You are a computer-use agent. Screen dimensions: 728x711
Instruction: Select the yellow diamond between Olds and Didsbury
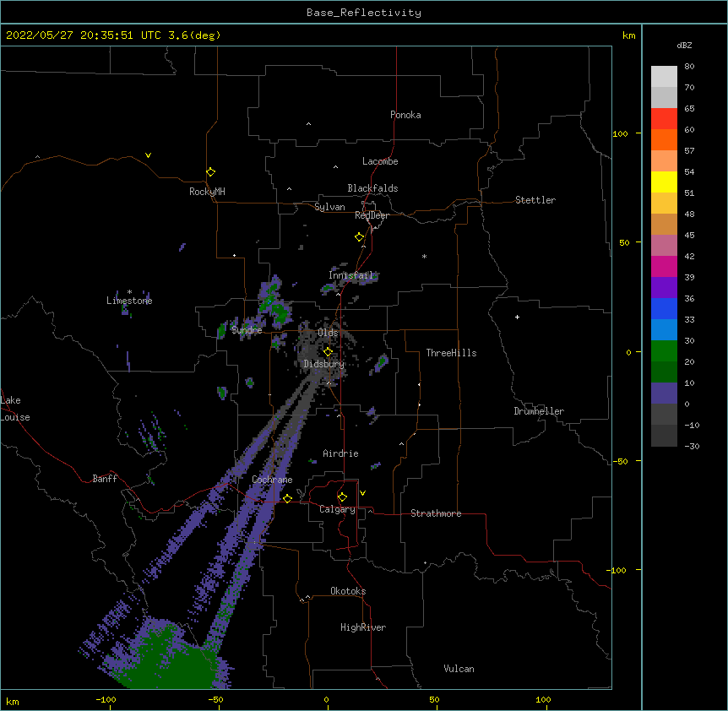click(x=328, y=351)
